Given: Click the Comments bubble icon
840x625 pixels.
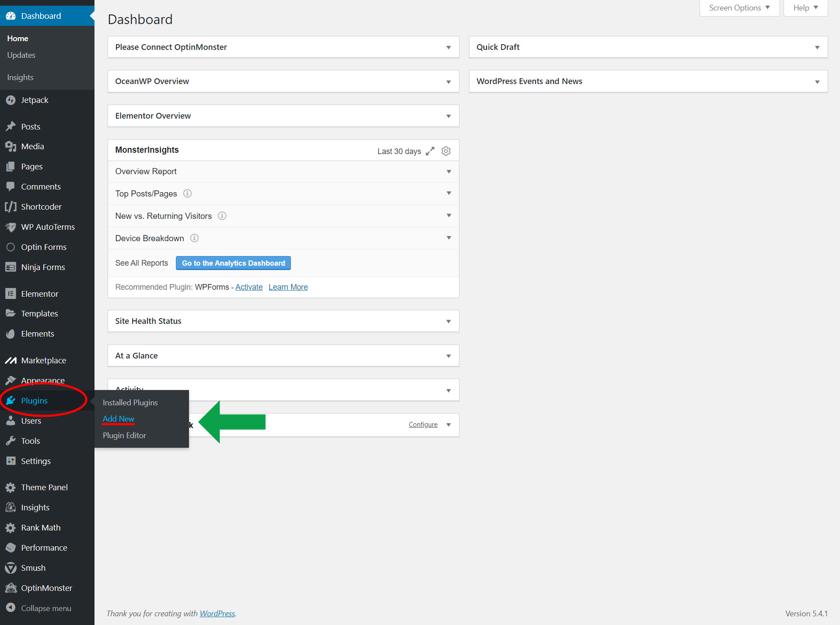Looking at the screenshot, I should 10,186.
